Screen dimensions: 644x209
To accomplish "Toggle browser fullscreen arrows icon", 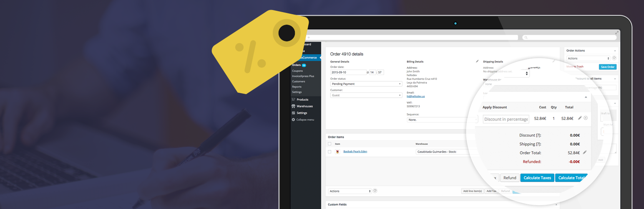I will [x=617, y=32].
